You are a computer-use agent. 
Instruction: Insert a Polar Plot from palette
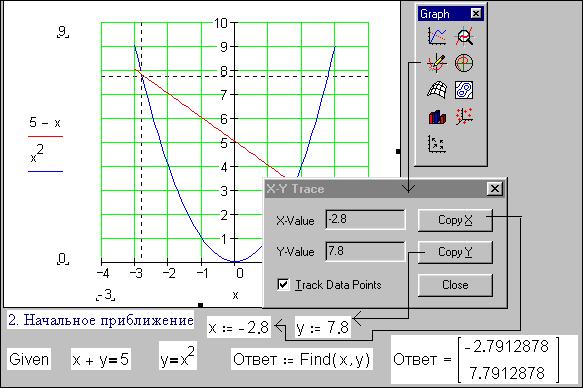[464, 63]
